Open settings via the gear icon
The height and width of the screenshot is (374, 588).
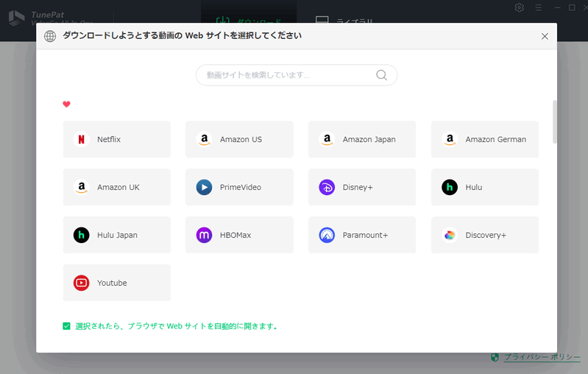tap(519, 7)
